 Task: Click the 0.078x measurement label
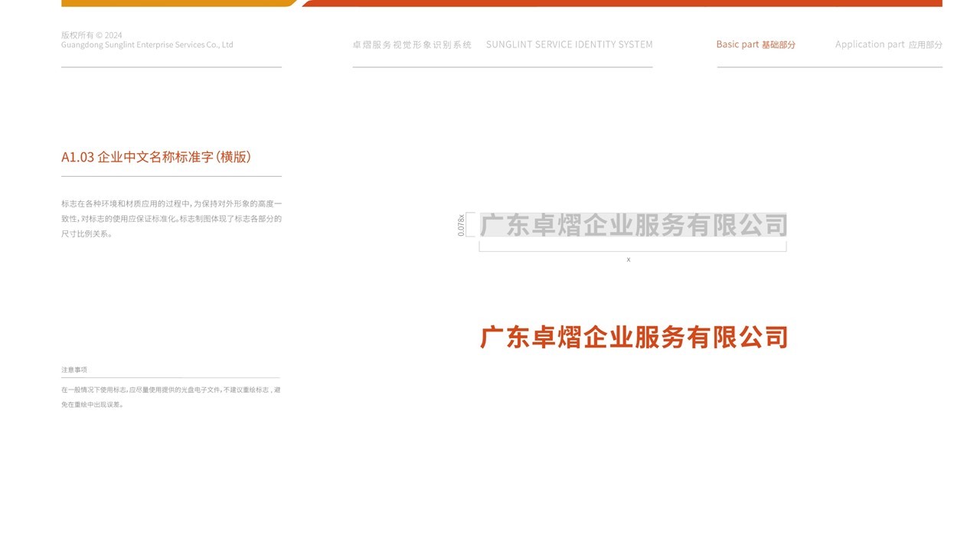[461, 224]
